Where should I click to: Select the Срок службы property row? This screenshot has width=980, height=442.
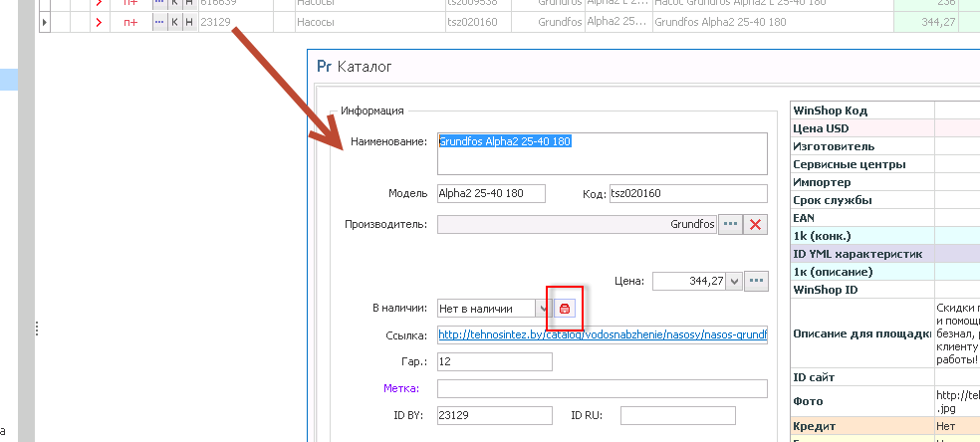[x=885, y=200]
